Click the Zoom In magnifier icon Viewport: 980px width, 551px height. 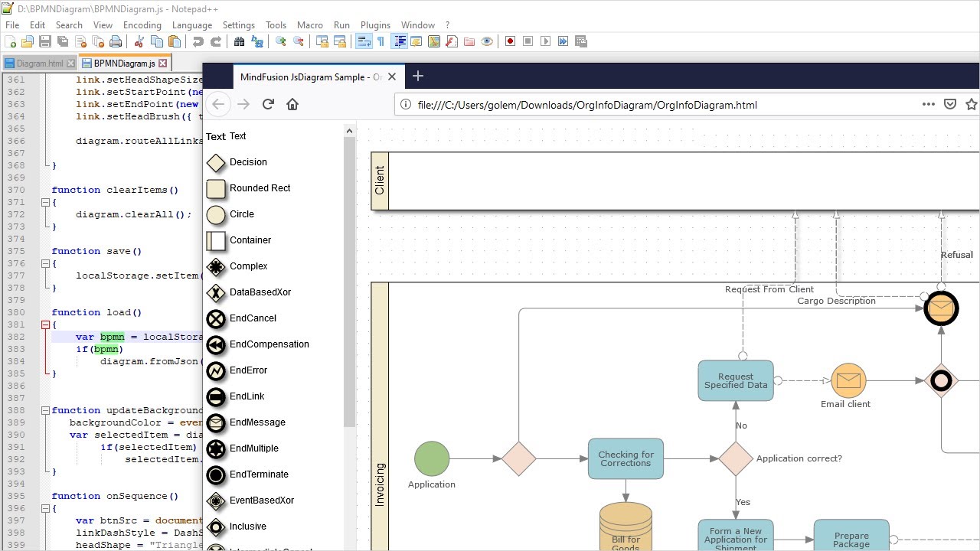pyautogui.click(x=281, y=41)
